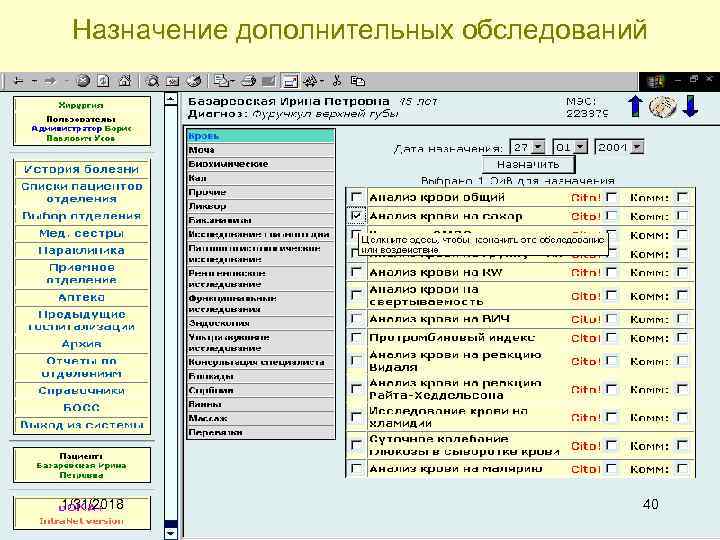The height and width of the screenshot is (540, 720).
Task: Go back with the browser Back arrow
Action: 18,82
